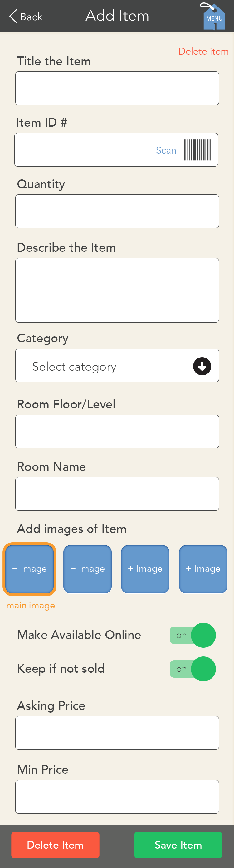Open the Select category dropdown
Screen dimensions: 234x868
[117, 365]
